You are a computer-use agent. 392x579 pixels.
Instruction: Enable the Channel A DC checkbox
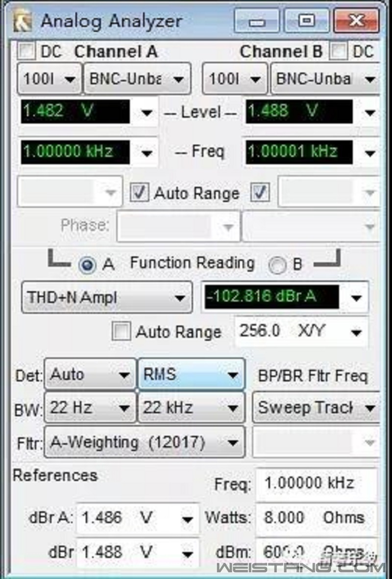26,51
